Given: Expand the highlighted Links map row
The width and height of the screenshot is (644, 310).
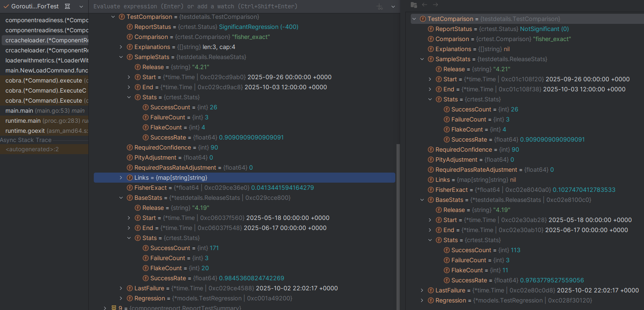Looking at the screenshot, I should (x=121, y=178).
